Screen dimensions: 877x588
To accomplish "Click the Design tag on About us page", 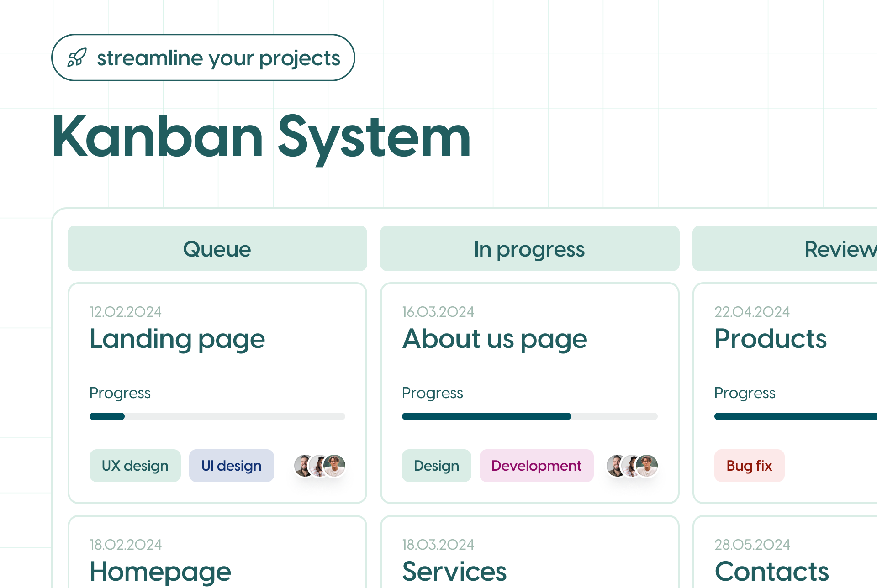I will click(435, 466).
